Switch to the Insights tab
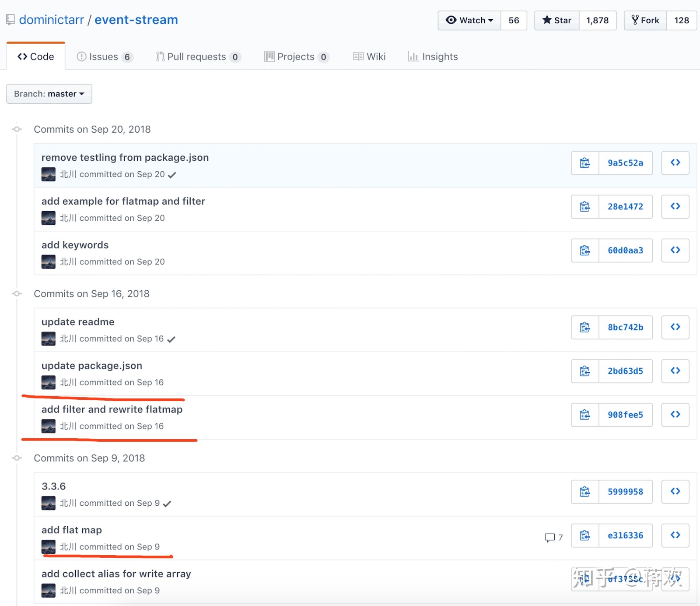 433,57
